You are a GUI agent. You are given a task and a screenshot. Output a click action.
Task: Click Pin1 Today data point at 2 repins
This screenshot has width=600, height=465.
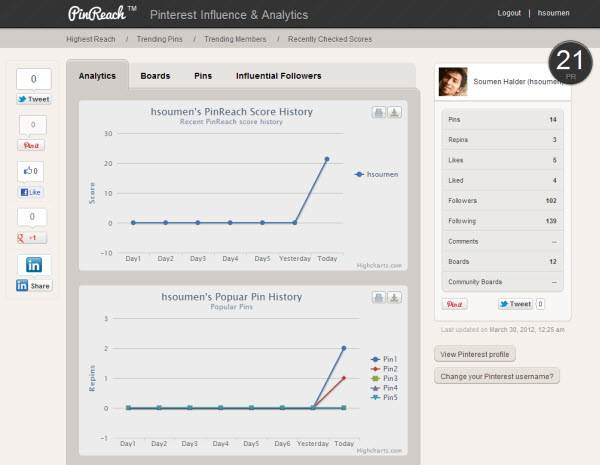pos(344,348)
